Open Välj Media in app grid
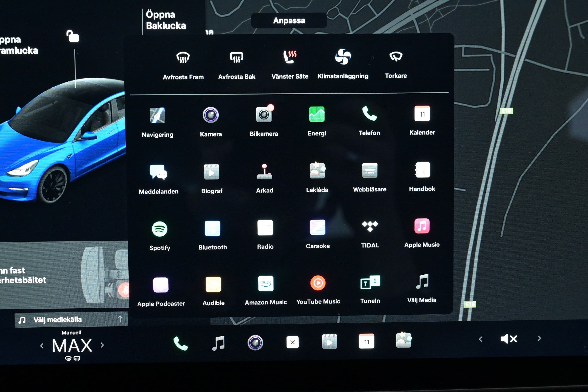 point(422,289)
